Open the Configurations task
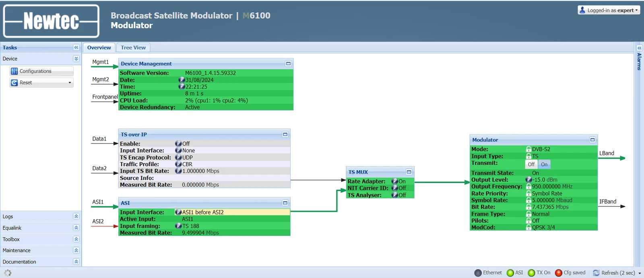 click(41, 71)
